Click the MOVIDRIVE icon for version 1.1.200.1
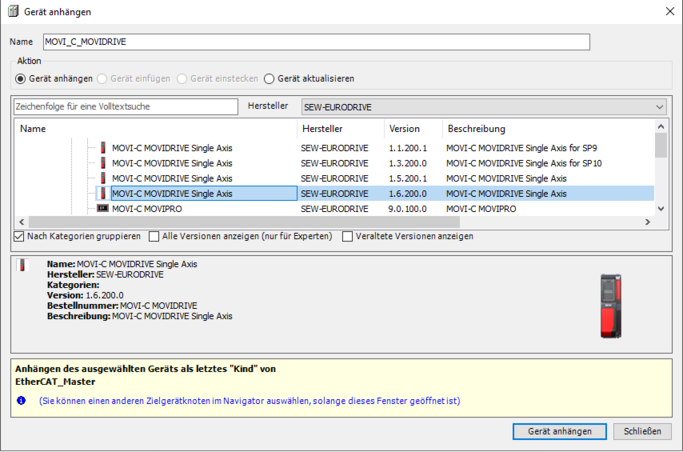Viewport: 683px width, 452px height. coord(102,148)
